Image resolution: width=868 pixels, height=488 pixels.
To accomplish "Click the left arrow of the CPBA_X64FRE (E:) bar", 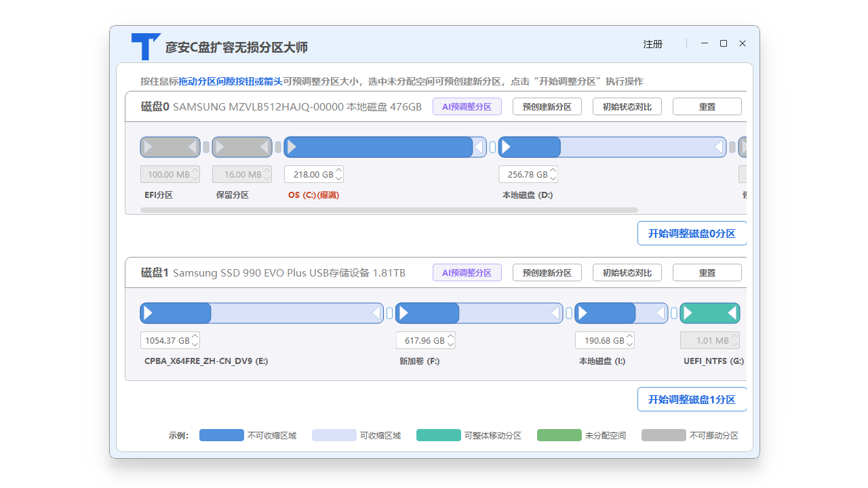I will pyautogui.click(x=148, y=312).
